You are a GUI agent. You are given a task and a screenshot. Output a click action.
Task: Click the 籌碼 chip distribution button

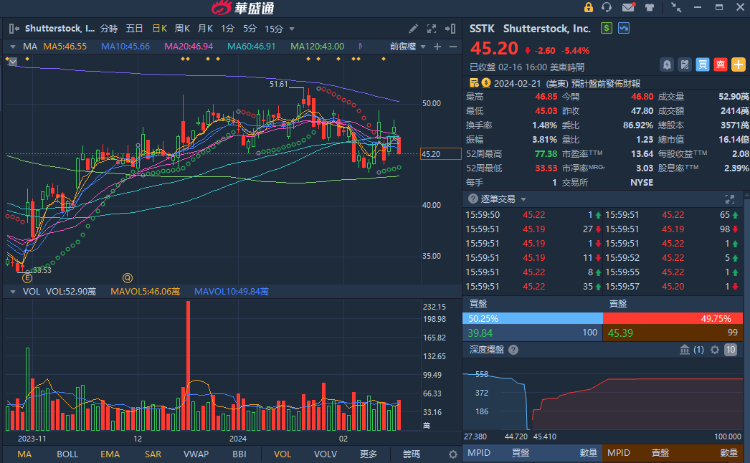[411, 454]
